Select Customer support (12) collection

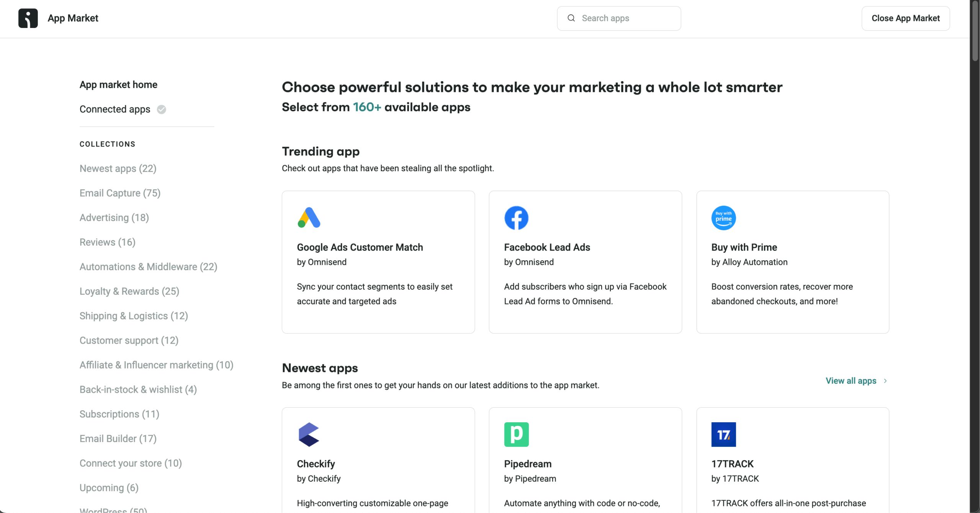point(129,340)
